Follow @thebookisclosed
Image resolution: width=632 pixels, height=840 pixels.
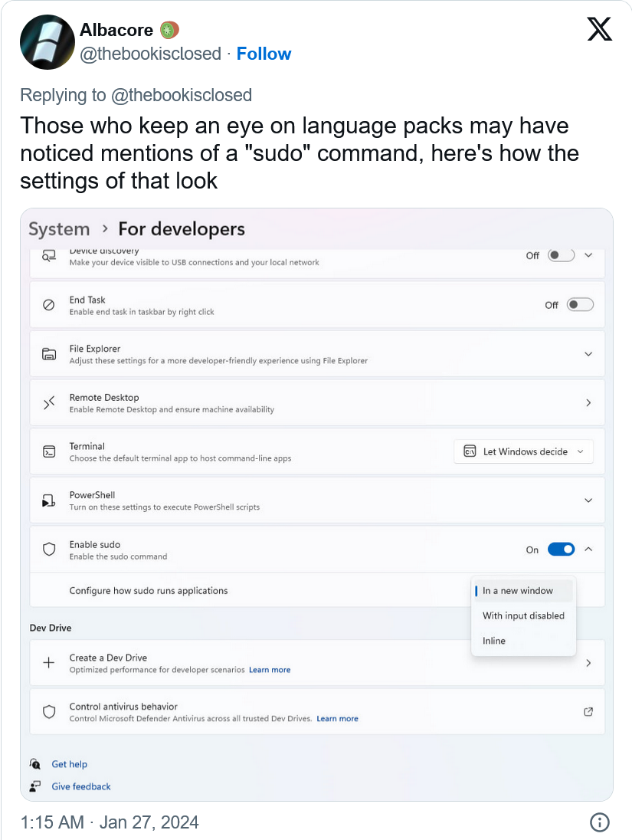(264, 54)
